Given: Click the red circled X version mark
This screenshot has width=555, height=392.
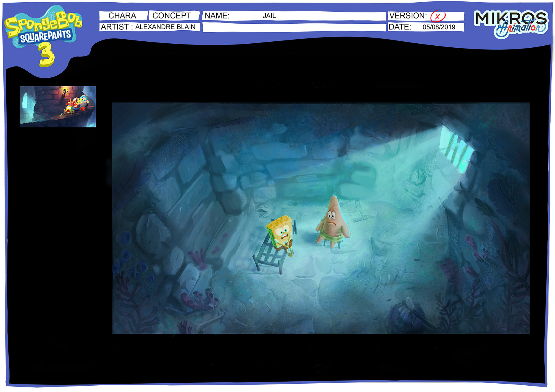Looking at the screenshot, I should click(438, 16).
